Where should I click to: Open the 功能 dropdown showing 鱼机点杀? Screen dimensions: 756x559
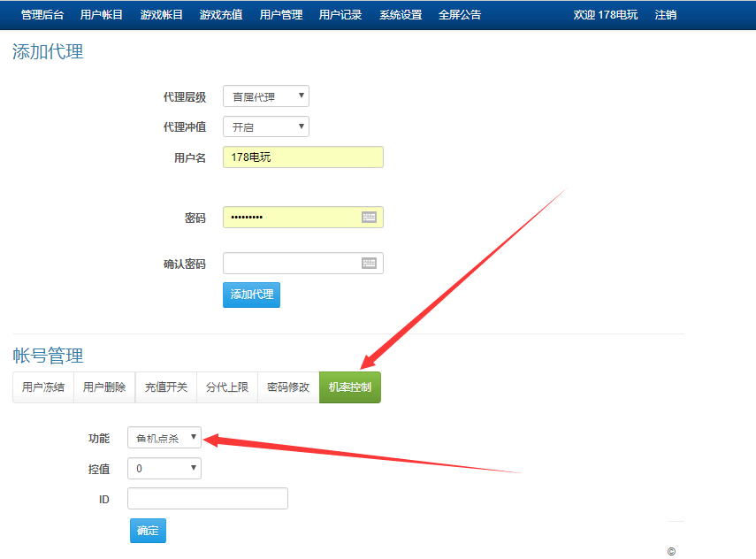pos(164,437)
